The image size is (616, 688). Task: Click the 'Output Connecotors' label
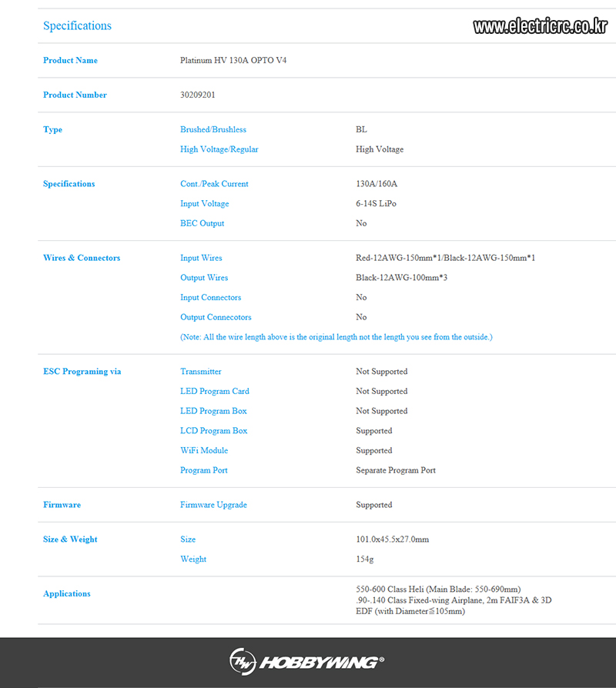tap(216, 317)
